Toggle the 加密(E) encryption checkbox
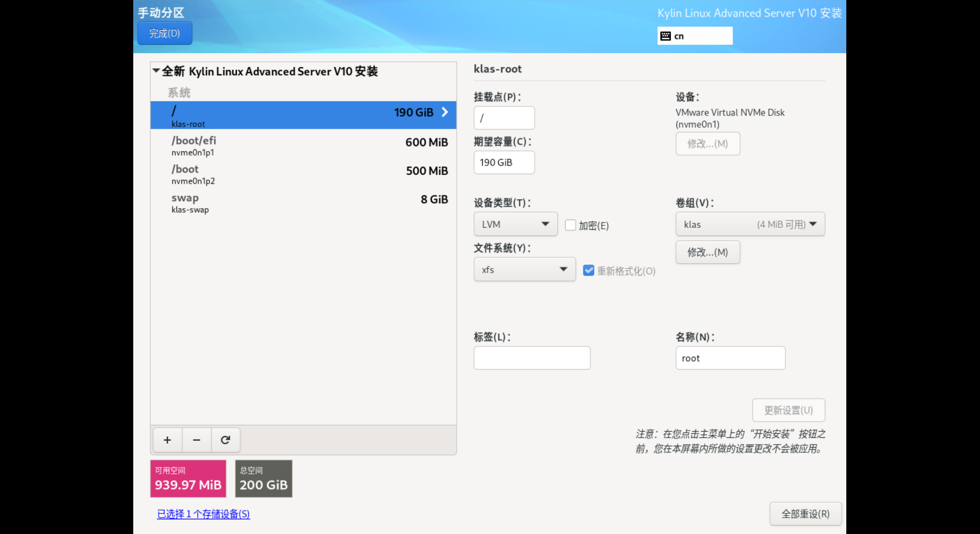The height and width of the screenshot is (534, 980). click(x=570, y=225)
